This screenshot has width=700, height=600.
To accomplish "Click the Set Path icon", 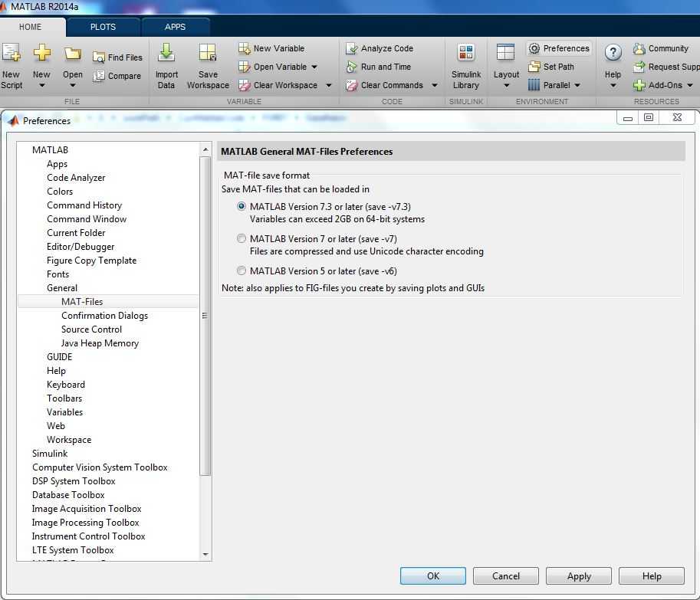I will click(x=534, y=67).
